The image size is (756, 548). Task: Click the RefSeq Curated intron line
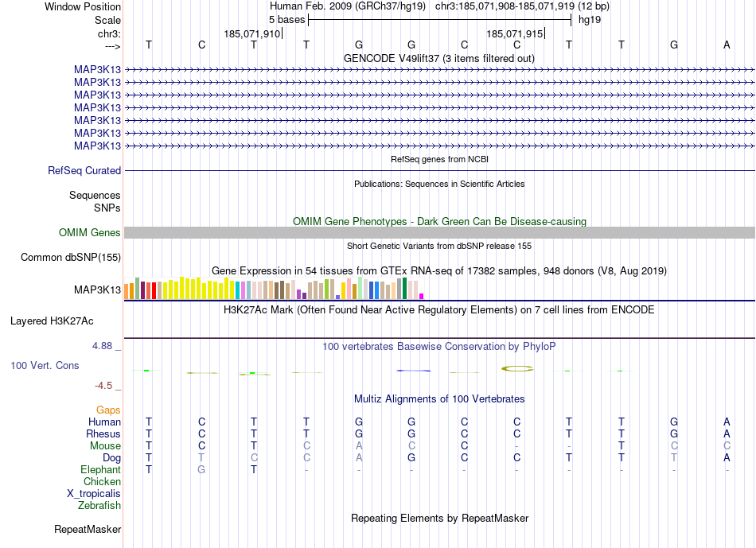pos(439,171)
